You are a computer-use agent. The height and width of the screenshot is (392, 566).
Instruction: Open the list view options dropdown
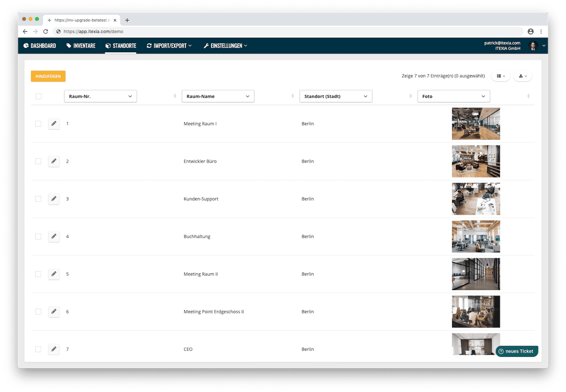(501, 76)
